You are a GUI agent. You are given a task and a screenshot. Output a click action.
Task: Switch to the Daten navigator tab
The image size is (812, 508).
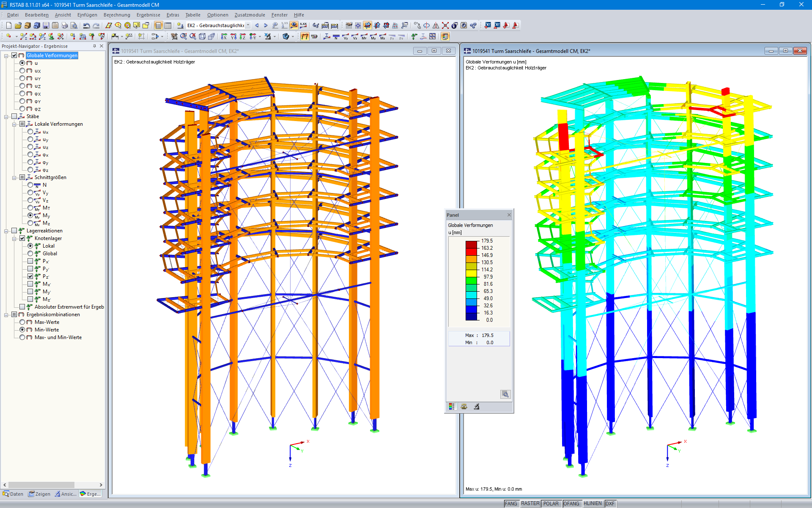coord(13,494)
